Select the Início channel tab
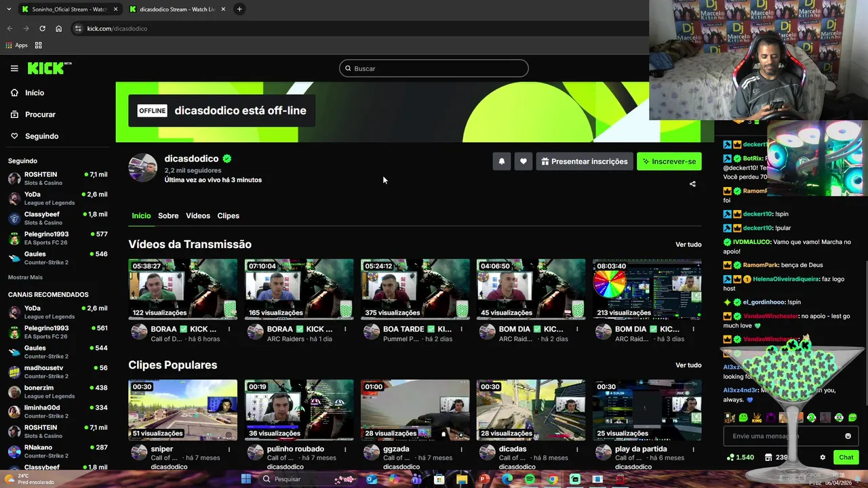 141,216
